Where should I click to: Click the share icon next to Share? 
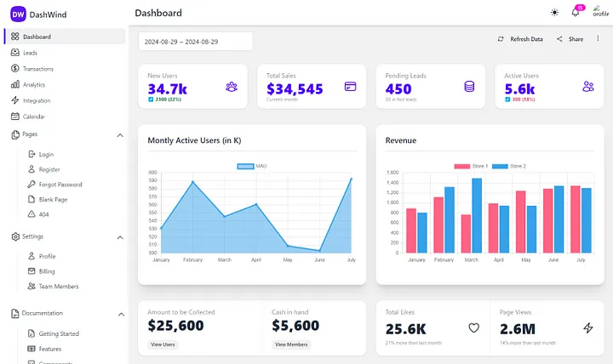559,39
